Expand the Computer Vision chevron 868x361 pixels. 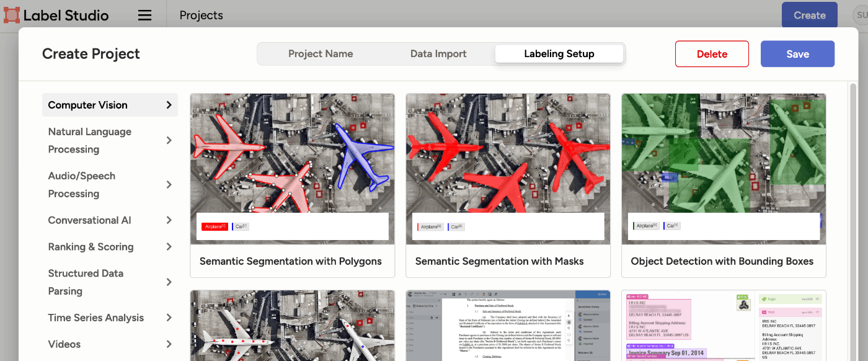[x=169, y=105]
